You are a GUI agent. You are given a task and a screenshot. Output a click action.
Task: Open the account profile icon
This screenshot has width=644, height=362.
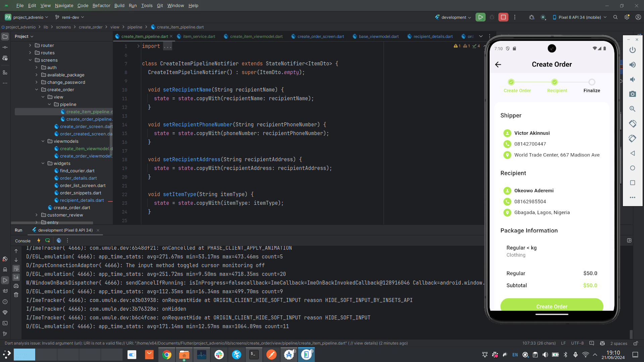(x=638, y=17)
